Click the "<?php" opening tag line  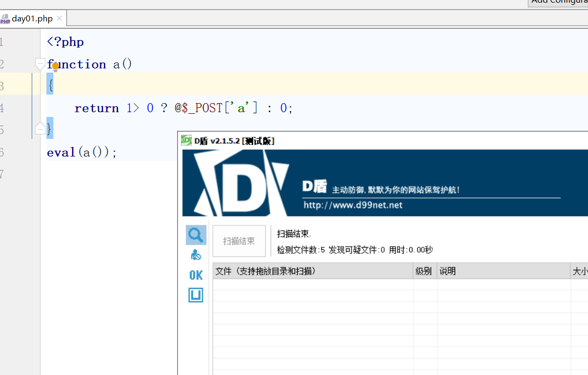pyautogui.click(x=65, y=42)
